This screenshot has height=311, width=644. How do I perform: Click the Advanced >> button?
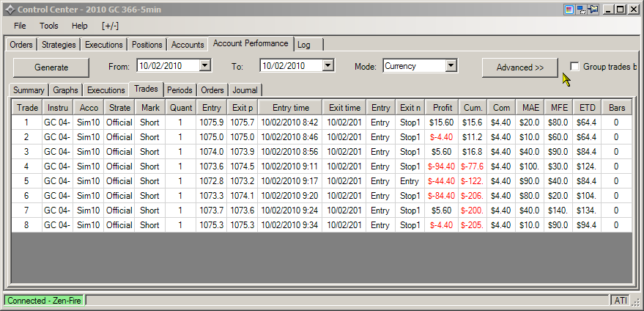coord(520,67)
